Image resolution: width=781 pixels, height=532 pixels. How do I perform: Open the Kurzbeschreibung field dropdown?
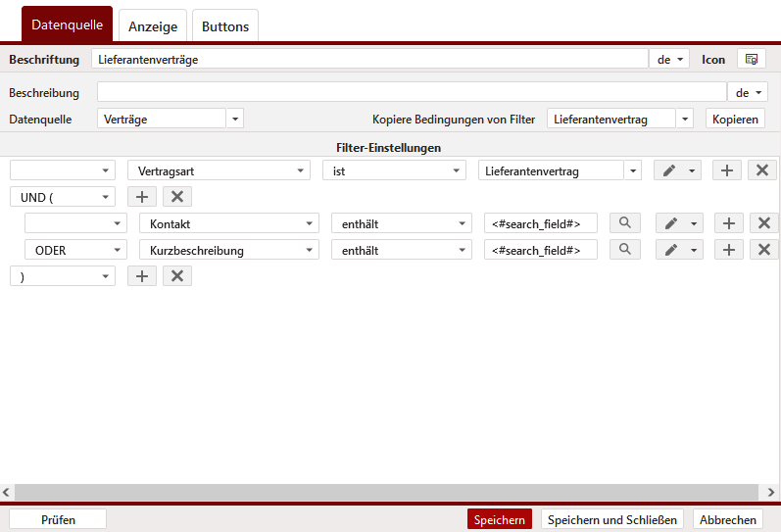pos(229,250)
